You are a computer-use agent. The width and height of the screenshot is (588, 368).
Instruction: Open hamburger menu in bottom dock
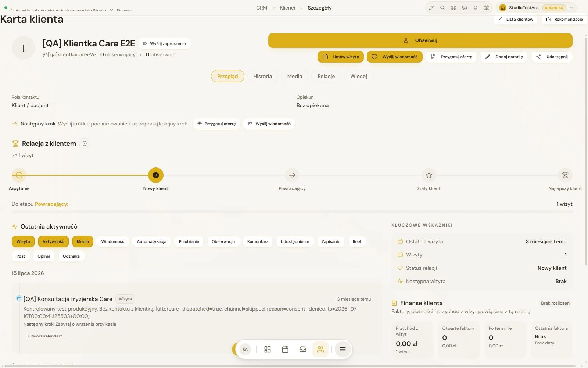[343, 349]
